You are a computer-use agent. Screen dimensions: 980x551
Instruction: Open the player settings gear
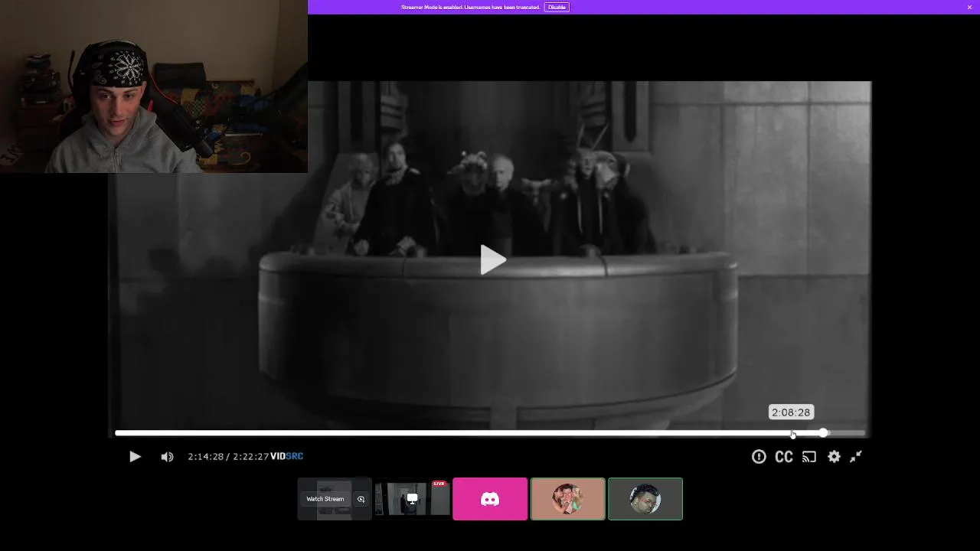834,457
